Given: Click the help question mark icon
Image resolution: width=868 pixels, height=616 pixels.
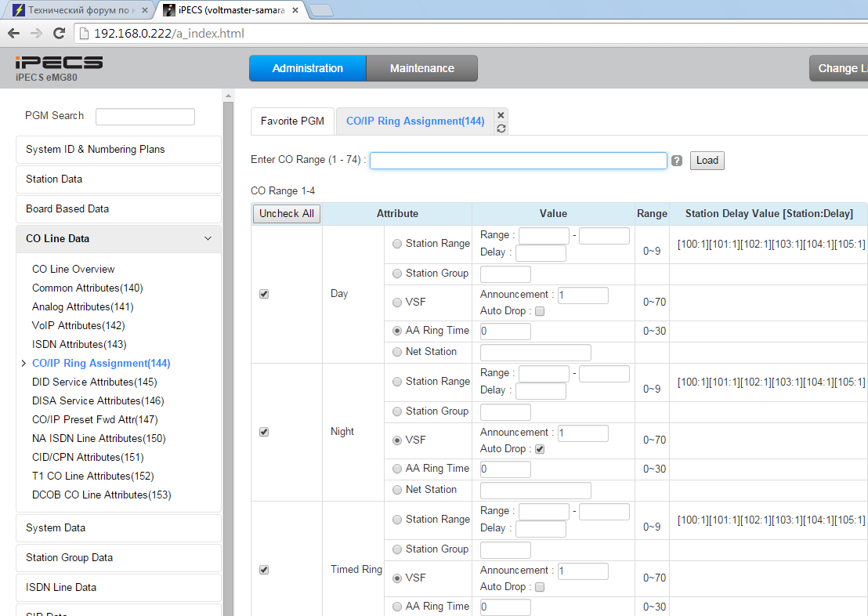Looking at the screenshot, I should (677, 161).
